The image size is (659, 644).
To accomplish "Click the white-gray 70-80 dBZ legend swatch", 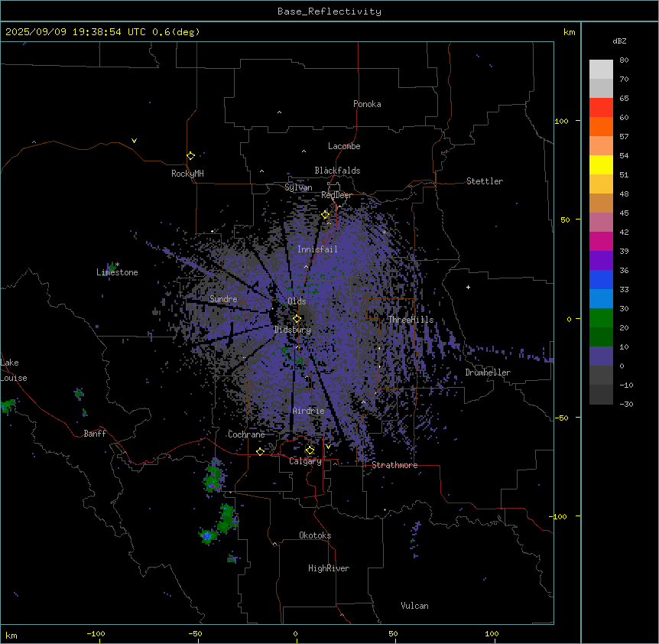I will click(601, 70).
